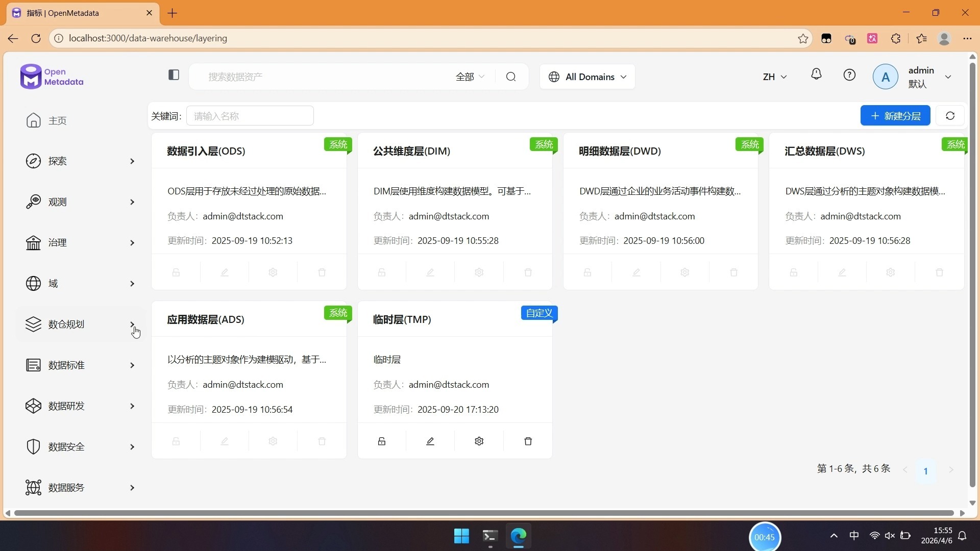Click the 自定义 tag on the 临时层(TMP) card
This screenshot has height=551, width=980.
tap(540, 313)
